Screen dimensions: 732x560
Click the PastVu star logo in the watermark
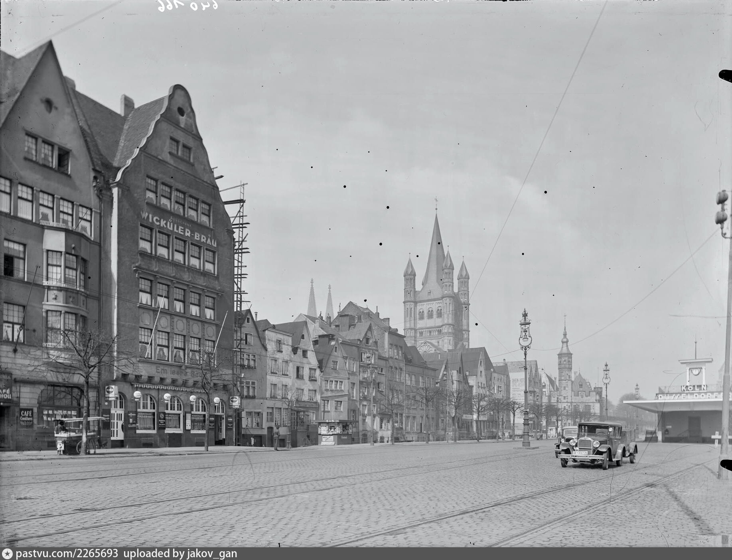(7, 554)
